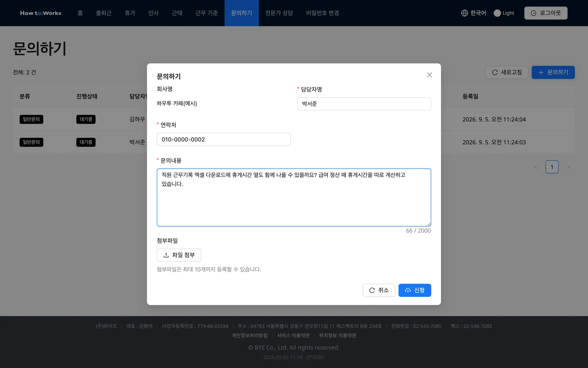Click the 담당자명 input field
Screen dimensions: 588x368
click(364, 104)
